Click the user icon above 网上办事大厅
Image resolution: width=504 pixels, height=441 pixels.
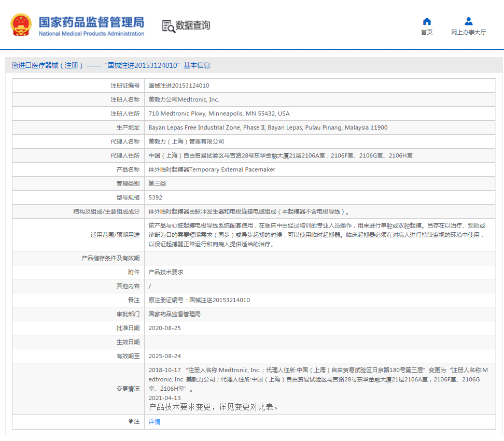pyautogui.click(x=468, y=21)
